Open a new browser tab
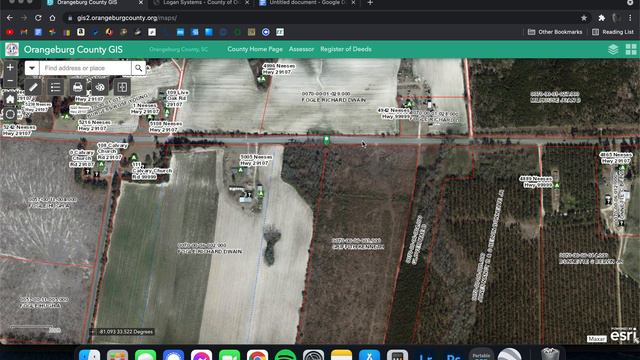The height and width of the screenshot is (360, 640). 370,3
